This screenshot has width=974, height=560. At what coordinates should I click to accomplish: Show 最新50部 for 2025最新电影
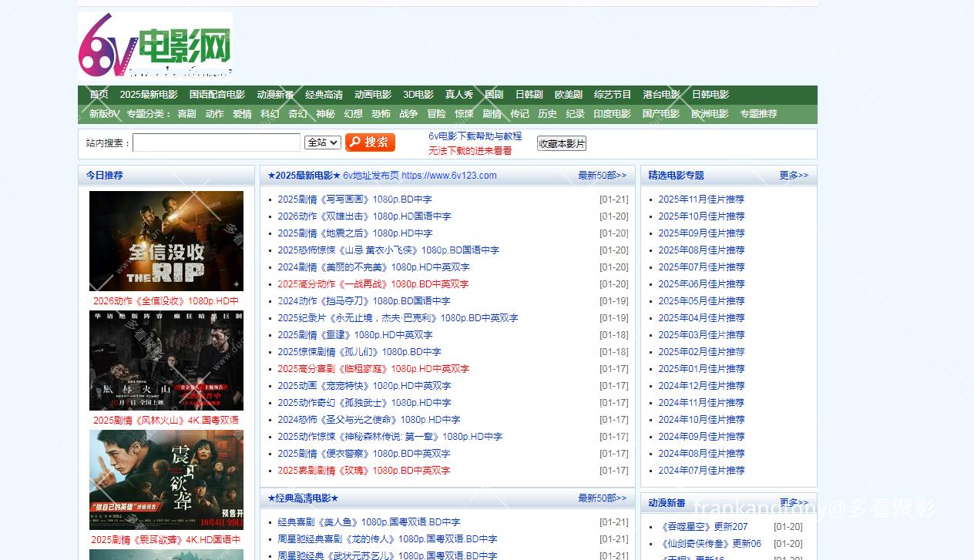[x=602, y=176]
